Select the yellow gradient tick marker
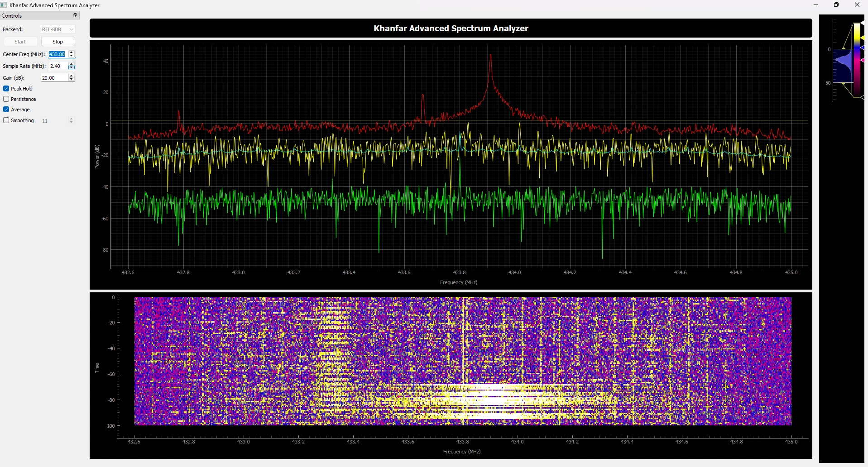This screenshot has height=467, width=868. point(863,38)
